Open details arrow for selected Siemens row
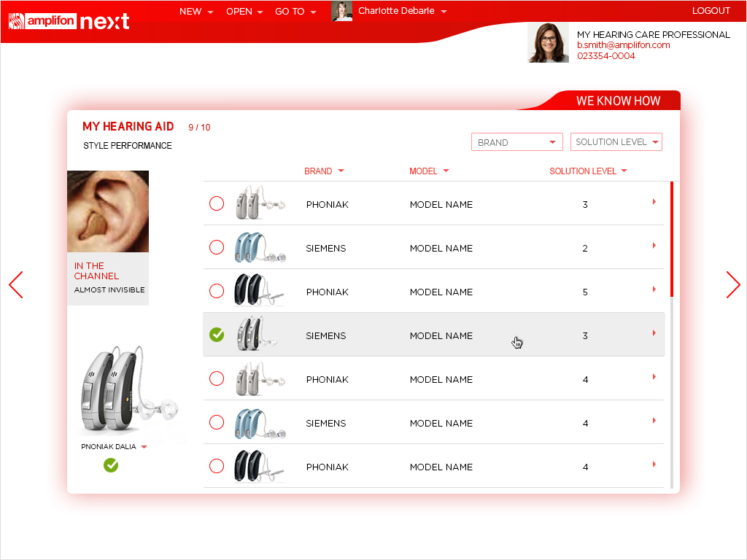This screenshot has width=747, height=560. click(654, 333)
